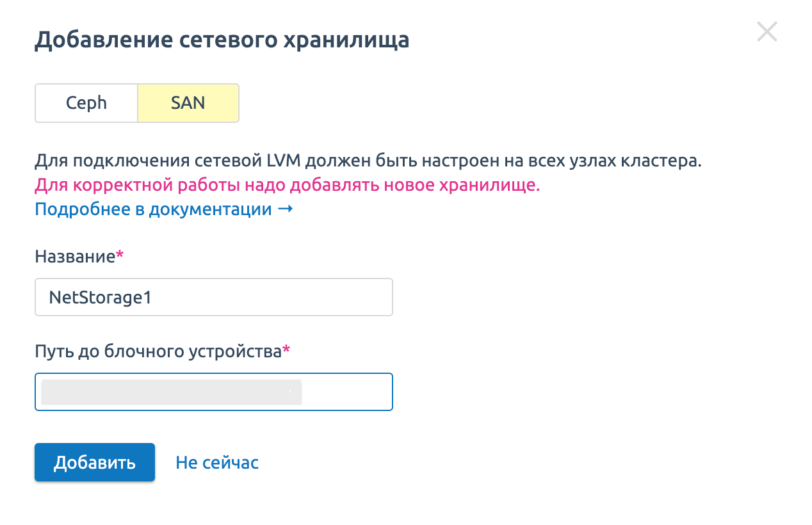
Task: Click the pink warning about adding new storage
Action: [287, 185]
